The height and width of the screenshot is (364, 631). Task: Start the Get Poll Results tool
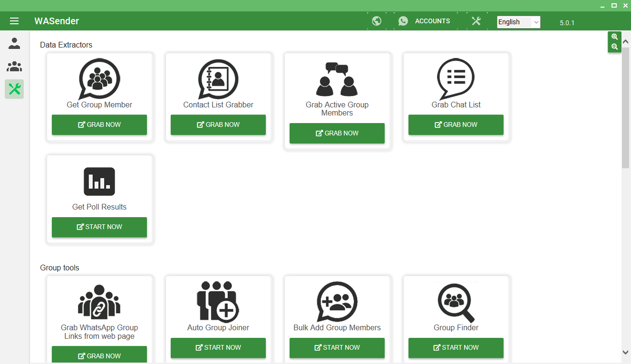99,227
